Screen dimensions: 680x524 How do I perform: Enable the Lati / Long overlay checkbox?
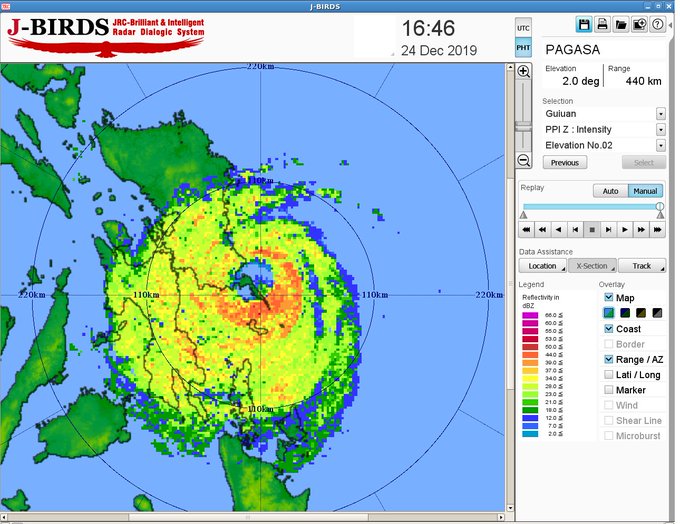(x=609, y=374)
